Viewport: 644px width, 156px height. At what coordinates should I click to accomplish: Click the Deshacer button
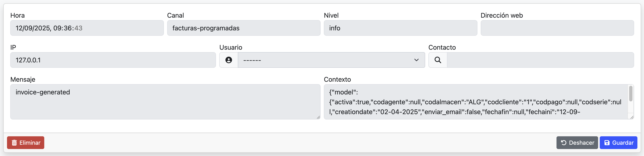click(x=577, y=142)
